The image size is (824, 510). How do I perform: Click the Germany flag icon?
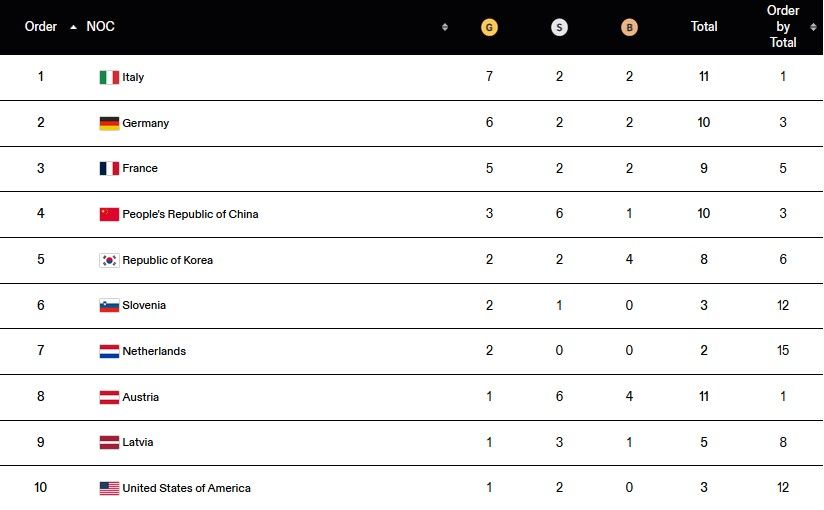[x=109, y=123]
